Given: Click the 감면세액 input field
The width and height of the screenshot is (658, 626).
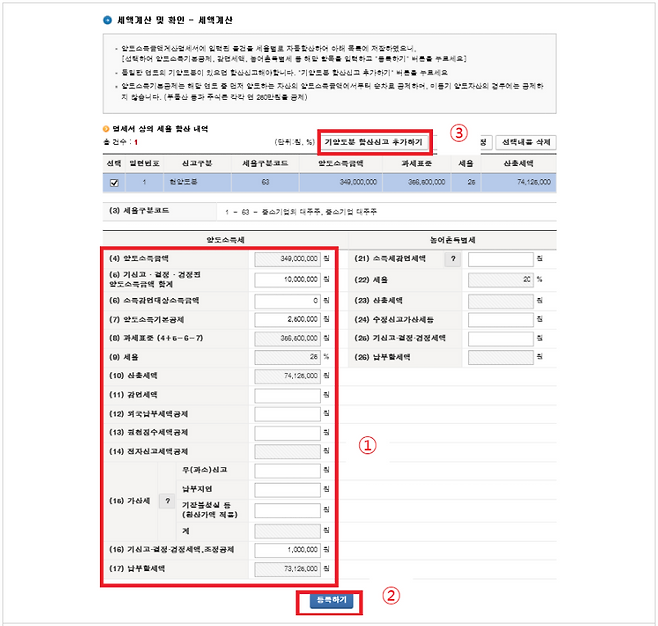Looking at the screenshot, I should (x=286, y=395).
